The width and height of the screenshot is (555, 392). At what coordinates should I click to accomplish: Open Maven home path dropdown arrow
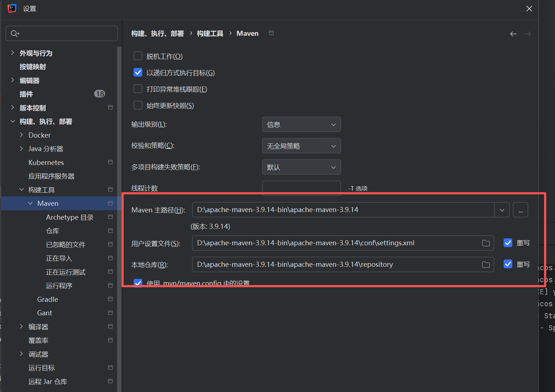tap(502, 210)
